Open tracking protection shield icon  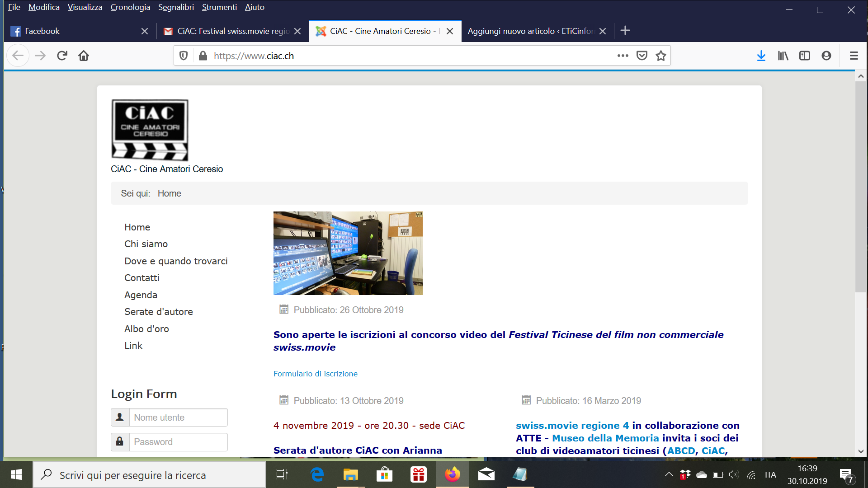(184, 56)
